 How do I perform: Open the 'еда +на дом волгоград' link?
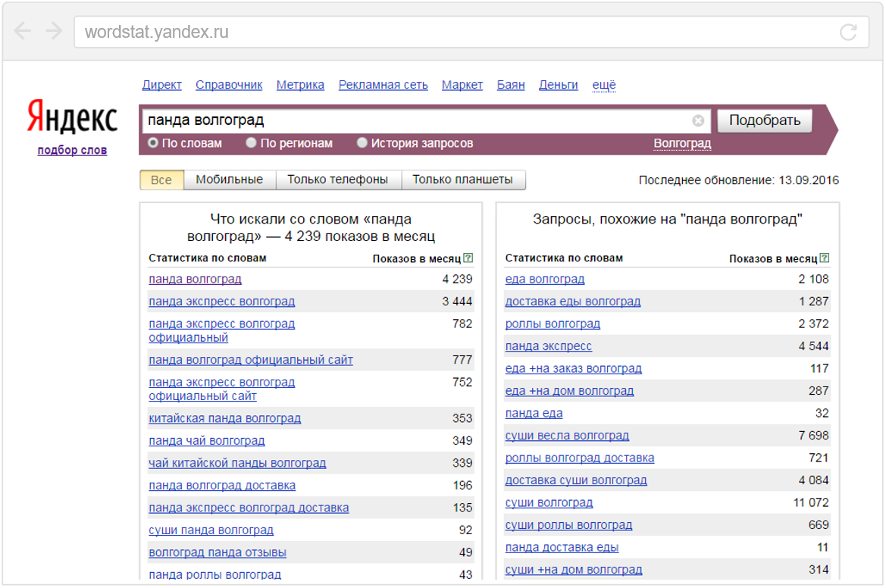570,391
